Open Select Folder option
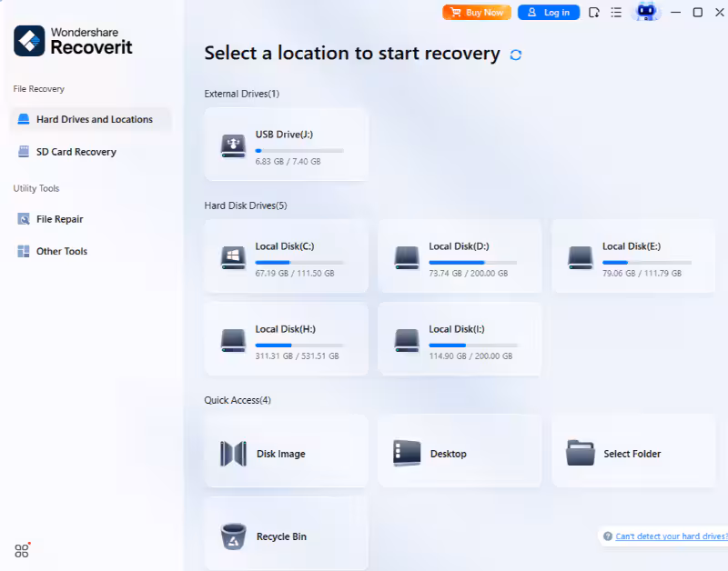728x571 pixels. pyautogui.click(x=632, y=451)
